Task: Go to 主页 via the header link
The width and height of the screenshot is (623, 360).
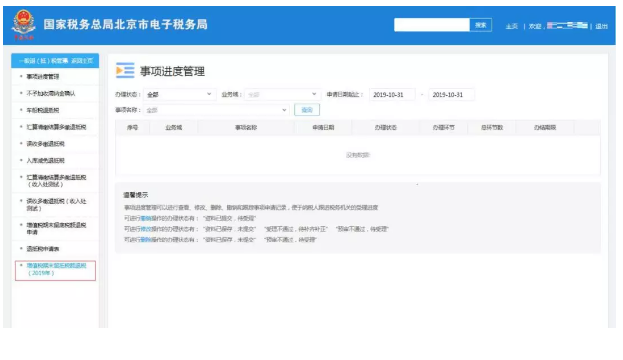Action: (x=512, y=26)
